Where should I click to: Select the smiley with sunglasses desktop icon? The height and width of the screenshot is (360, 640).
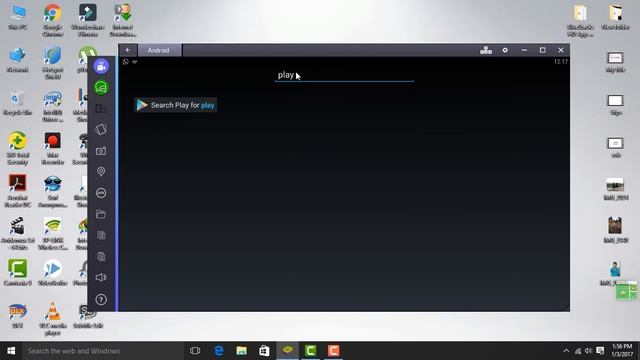click(53, 191)
